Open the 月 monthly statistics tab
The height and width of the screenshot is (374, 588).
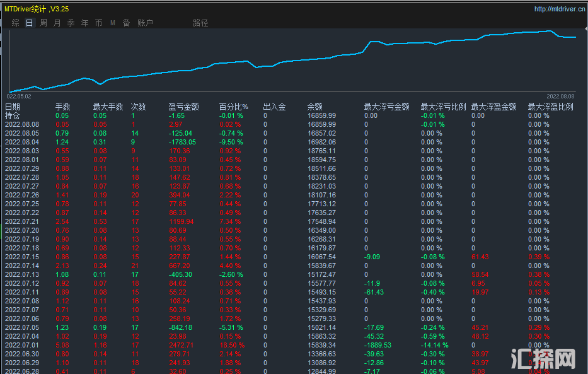click(x=57, y=23)
